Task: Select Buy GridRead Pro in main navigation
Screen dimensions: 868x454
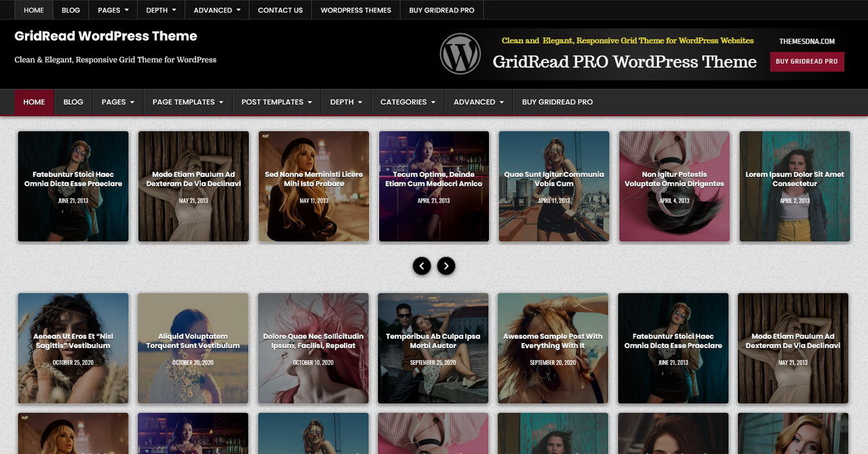Action: 557,102
